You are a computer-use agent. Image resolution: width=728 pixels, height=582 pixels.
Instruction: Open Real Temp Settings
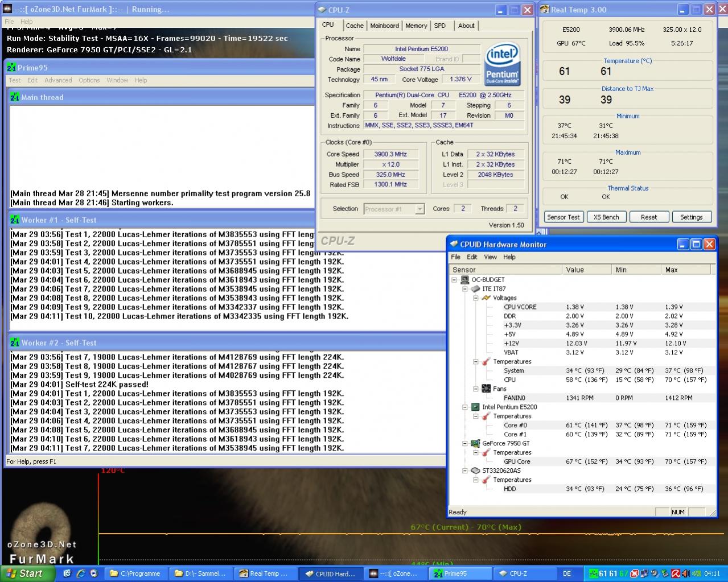click(x=691, y=217)
